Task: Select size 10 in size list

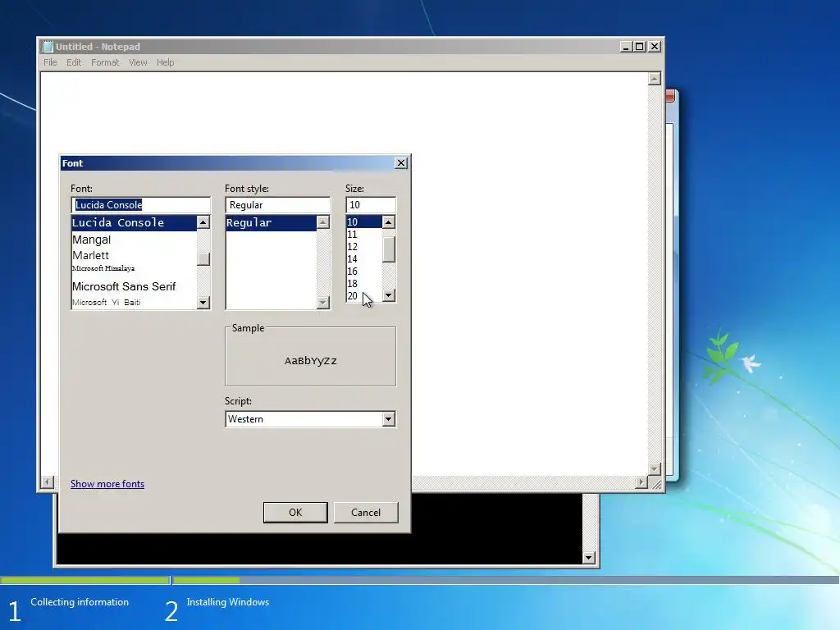Action: pos(363,221)
